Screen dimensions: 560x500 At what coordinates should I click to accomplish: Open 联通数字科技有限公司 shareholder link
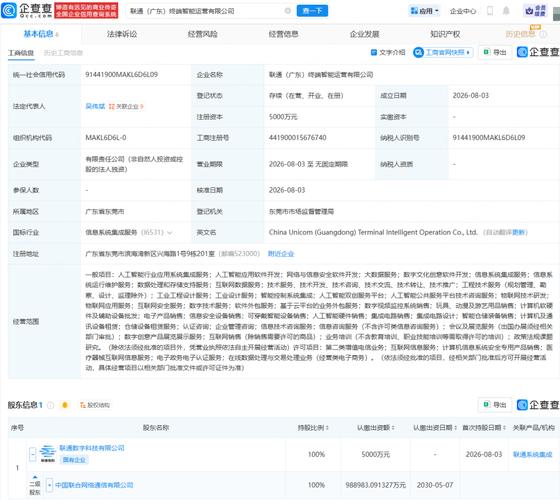92,448
